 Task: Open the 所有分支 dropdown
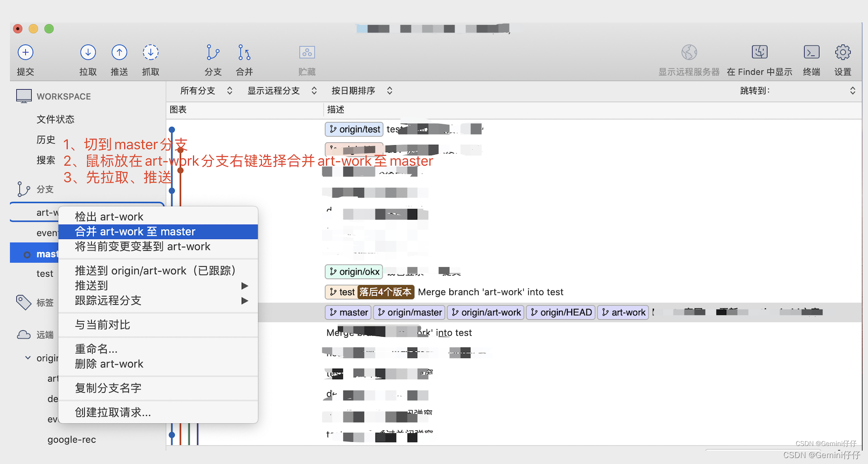(x=206, y=91)
